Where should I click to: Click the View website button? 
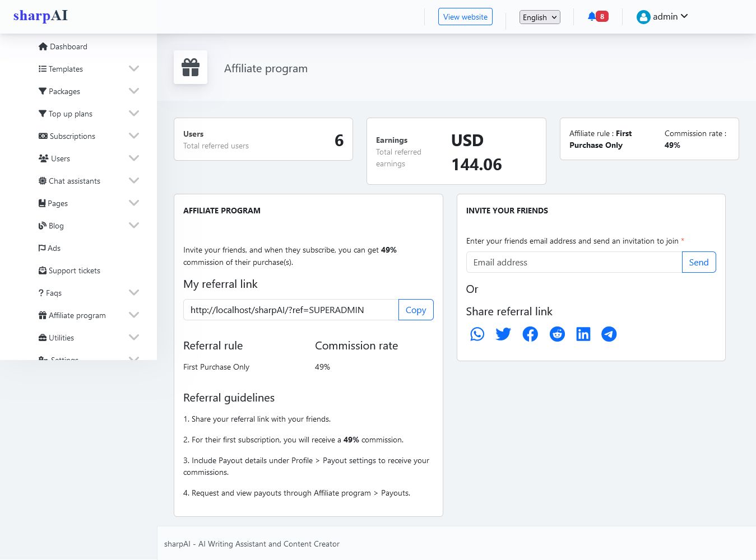[465, 17]
